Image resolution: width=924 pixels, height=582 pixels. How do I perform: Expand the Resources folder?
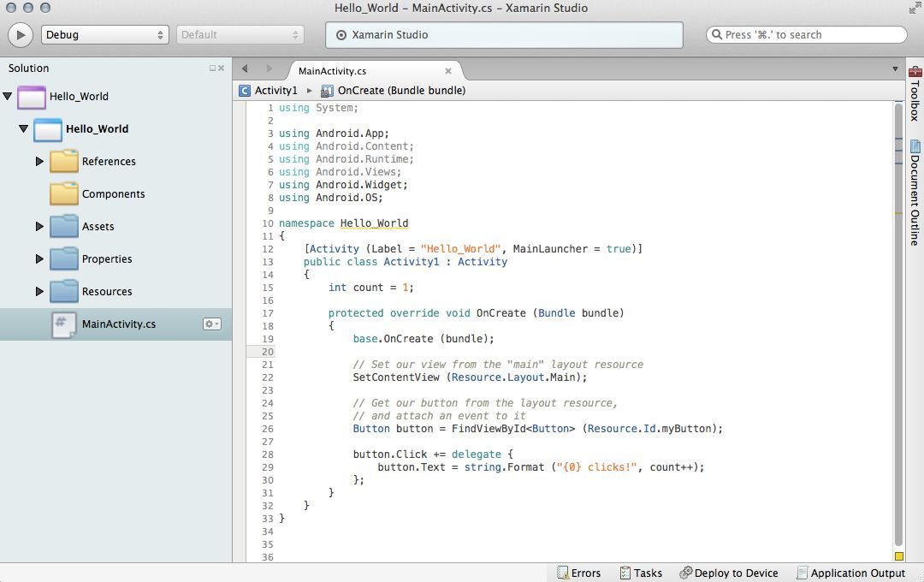coord(38,291)
